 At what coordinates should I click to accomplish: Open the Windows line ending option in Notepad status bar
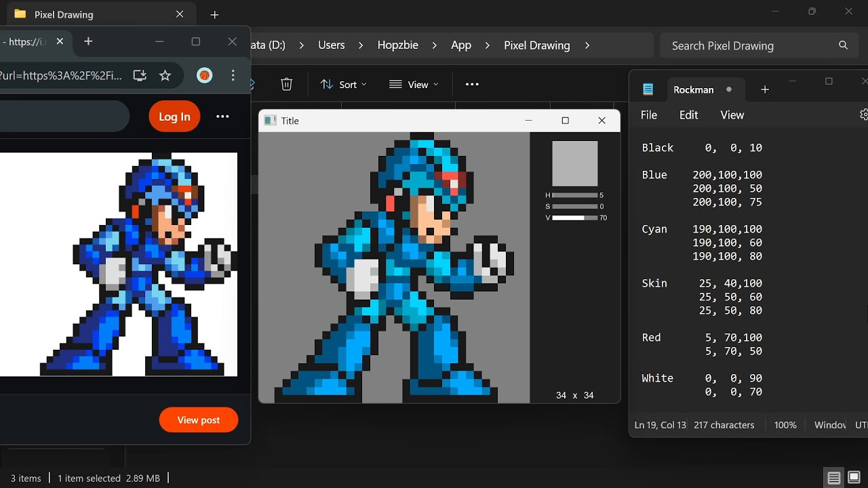(x=830, y=425)
